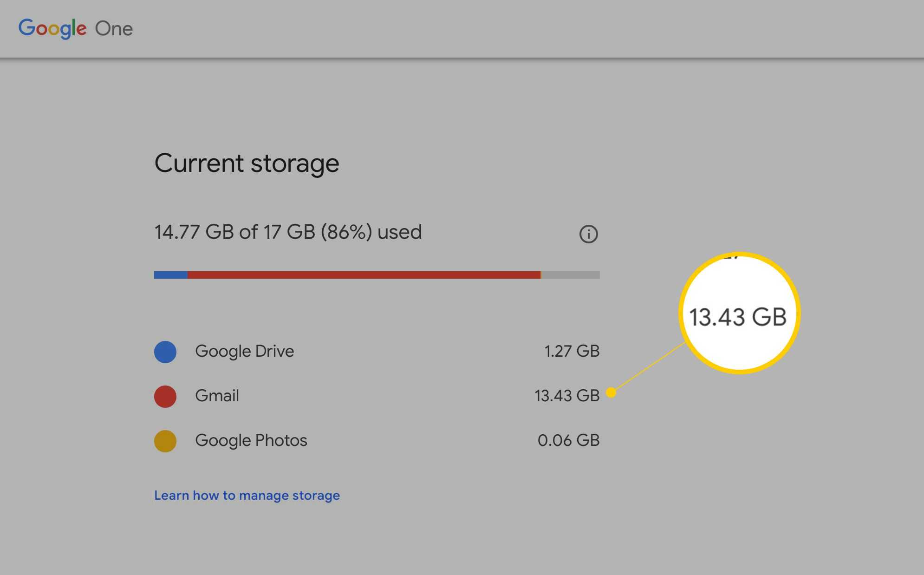Select the Google Photos label
The height and width of the screenshot is (575, 924).
pos(251,440)
